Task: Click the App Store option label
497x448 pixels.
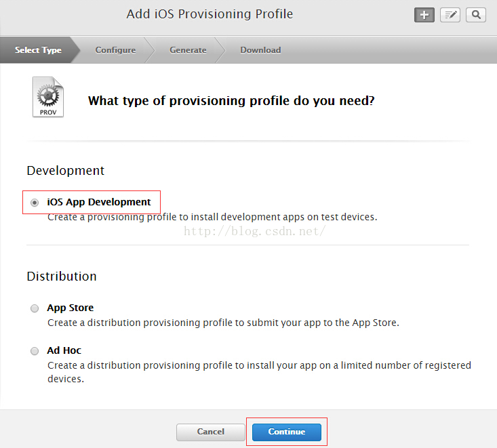Action: [71, 308]
